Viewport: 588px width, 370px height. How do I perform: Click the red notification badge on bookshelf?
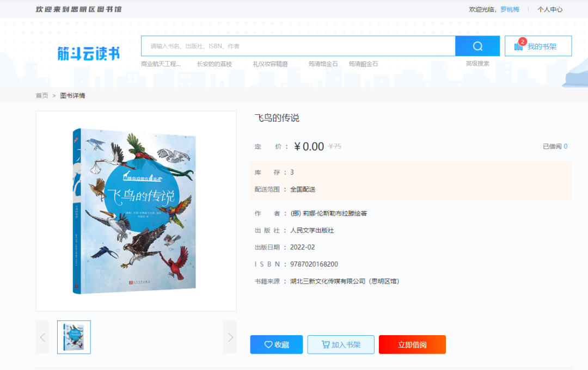pos(522,41)
